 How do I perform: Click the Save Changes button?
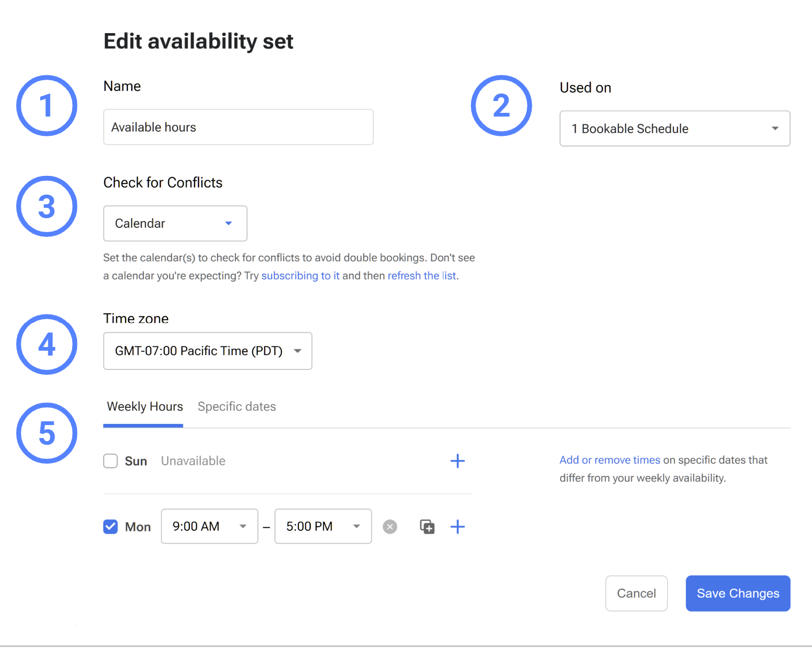tap(738, 593)
